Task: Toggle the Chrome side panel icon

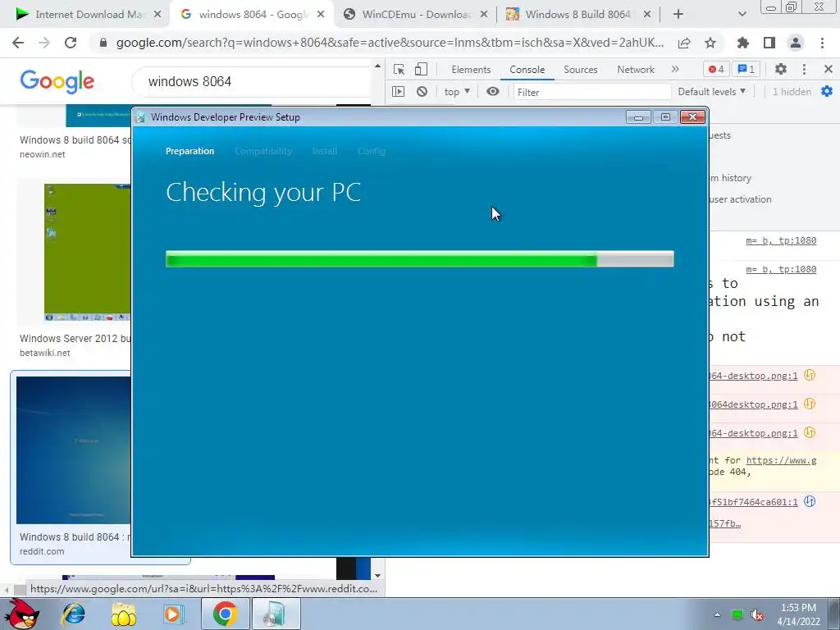Action: pyautogui.click(x=769, y=43)
